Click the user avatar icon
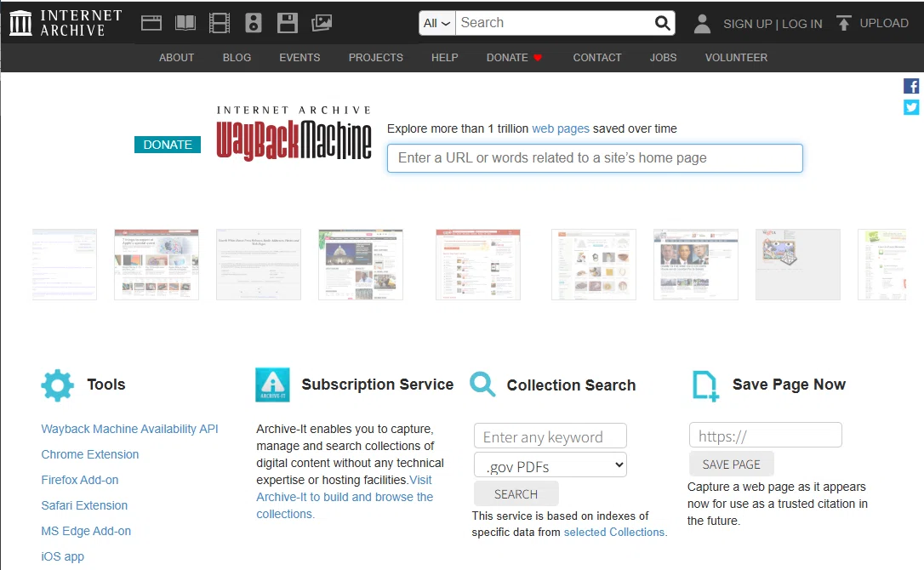Image resolution: width=924 pixels, height=570 pixels. [x=702, y=24]
